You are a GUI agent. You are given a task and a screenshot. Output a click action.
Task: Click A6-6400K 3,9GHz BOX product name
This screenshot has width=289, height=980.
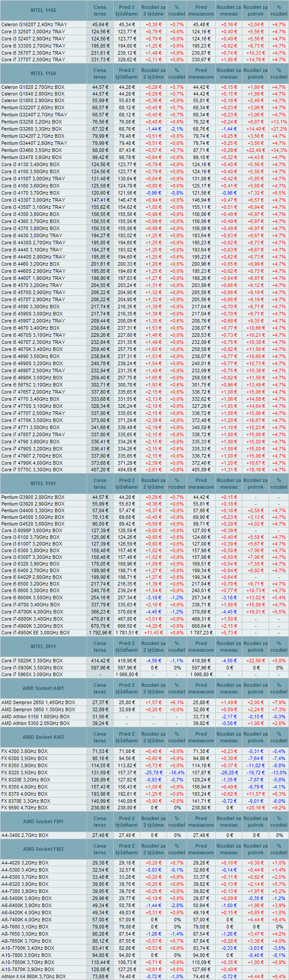coord(27,905)
